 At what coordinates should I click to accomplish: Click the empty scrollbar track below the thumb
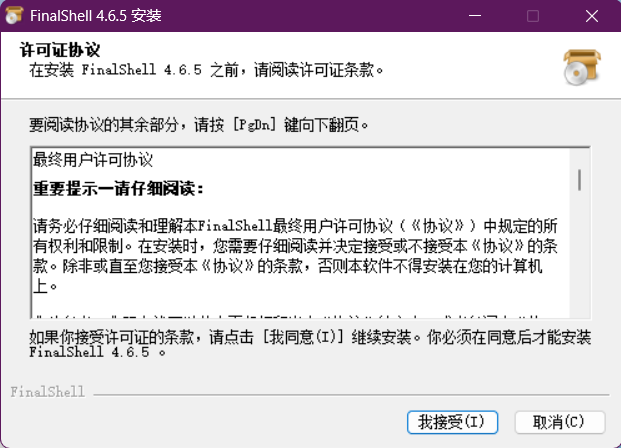[578, 260]
